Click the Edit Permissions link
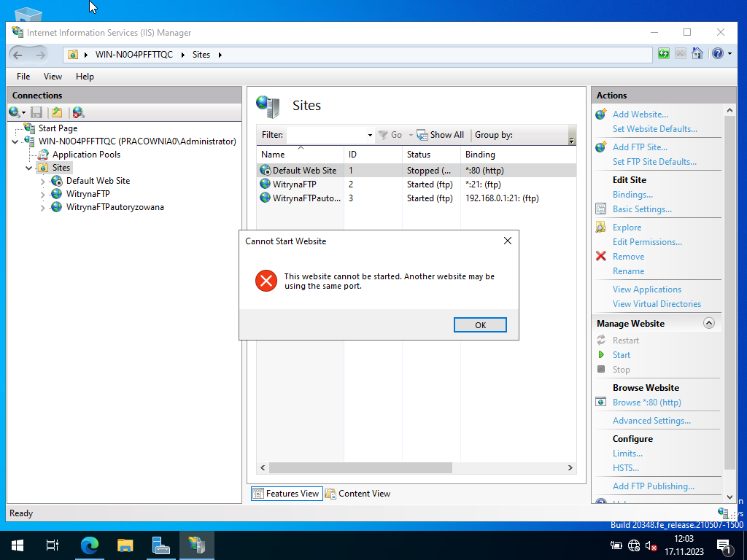This screenshot has height=560, width=747. tap(648, 242)
